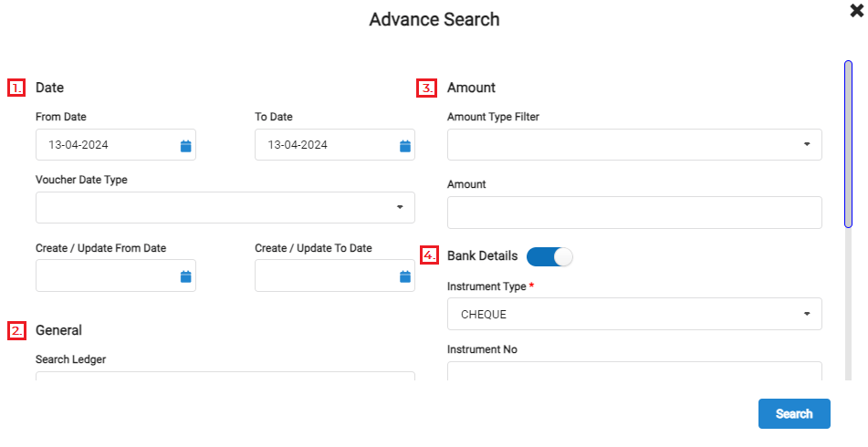868x447 pixels.
Task: Click the Search button
Action: click(794, 414)
